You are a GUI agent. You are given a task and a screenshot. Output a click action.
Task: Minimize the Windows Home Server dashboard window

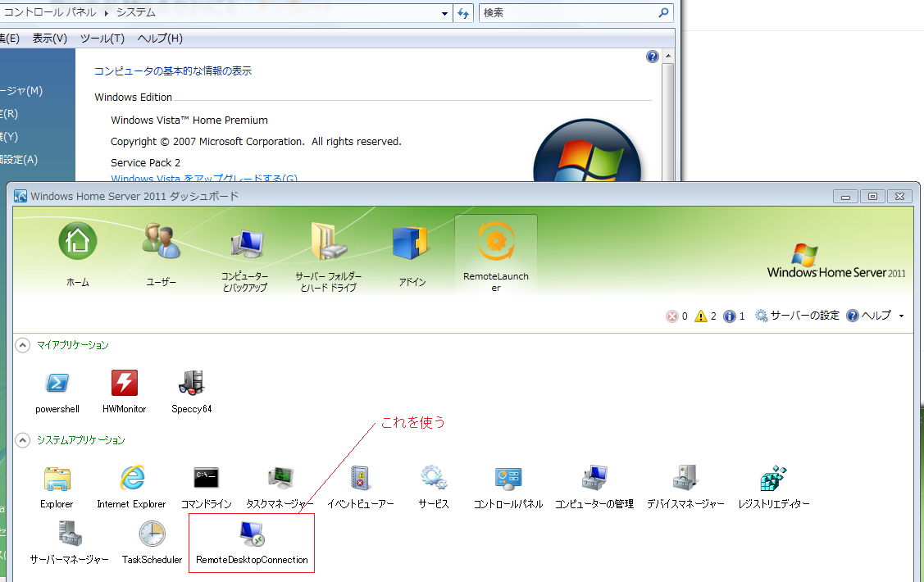click(845, 196)
